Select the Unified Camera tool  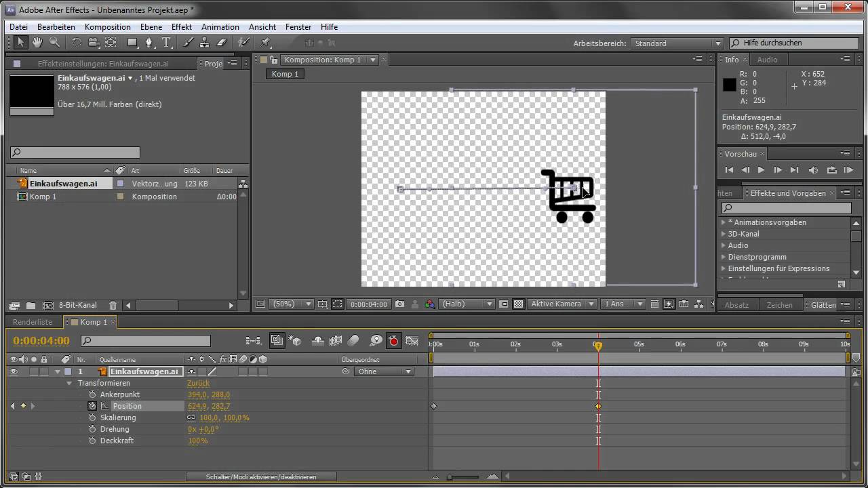94,42
